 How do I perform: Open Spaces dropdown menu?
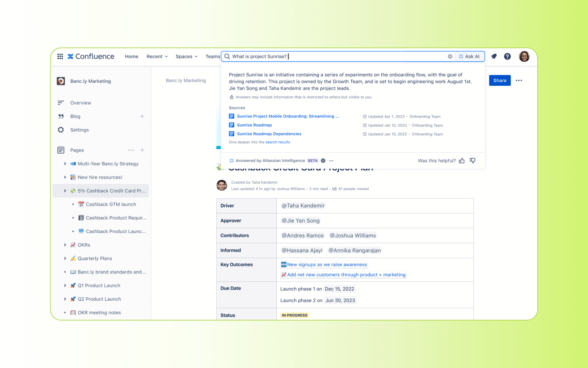point(186,56)
